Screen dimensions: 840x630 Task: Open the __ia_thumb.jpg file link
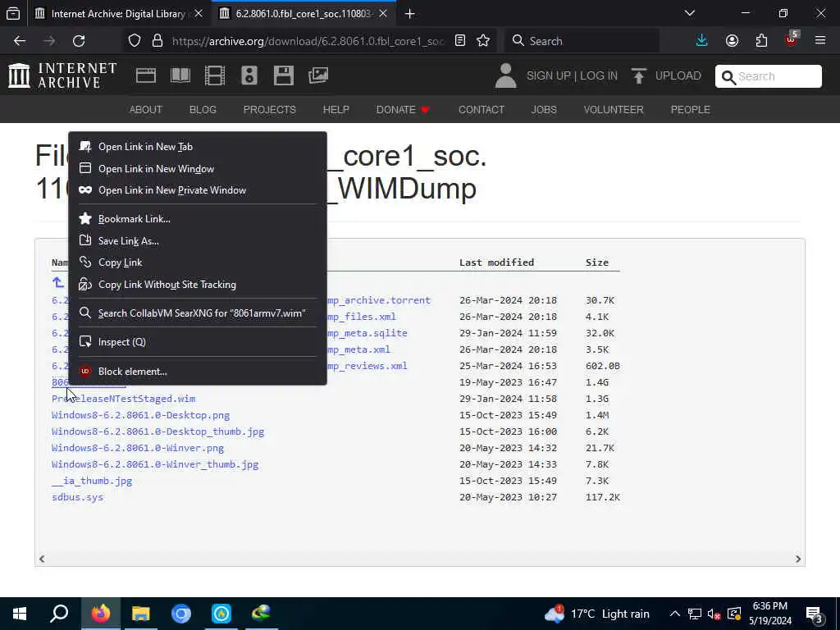point(92,481)
